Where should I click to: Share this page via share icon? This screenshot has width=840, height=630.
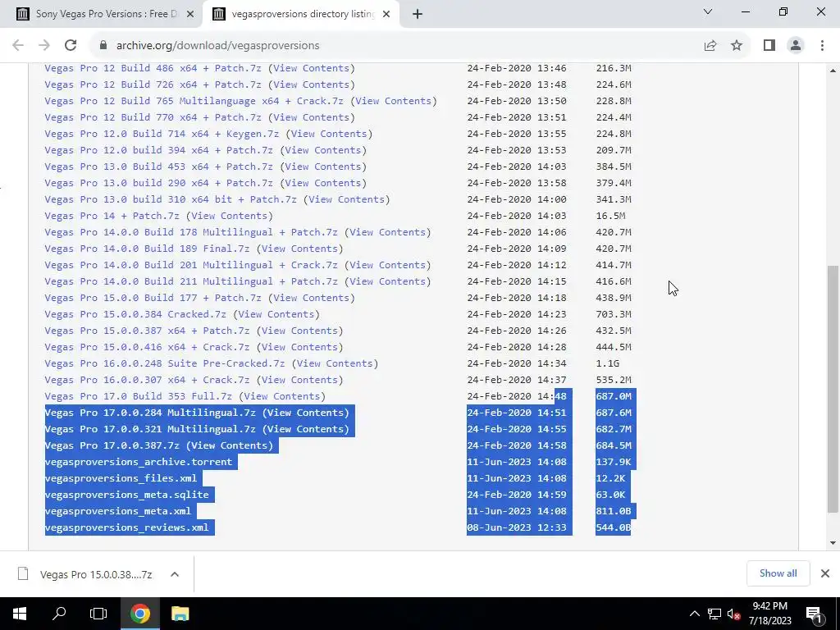pyautogui.click(x=710, y=46)
